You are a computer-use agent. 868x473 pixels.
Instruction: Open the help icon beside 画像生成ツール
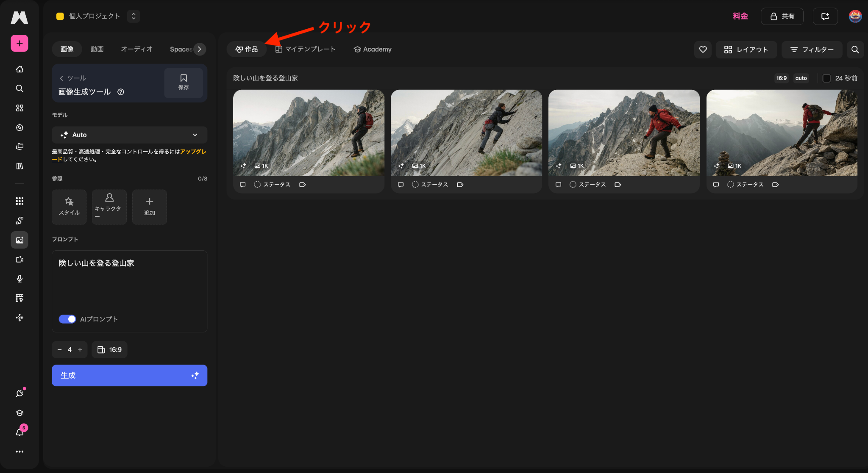click(121, 92)
